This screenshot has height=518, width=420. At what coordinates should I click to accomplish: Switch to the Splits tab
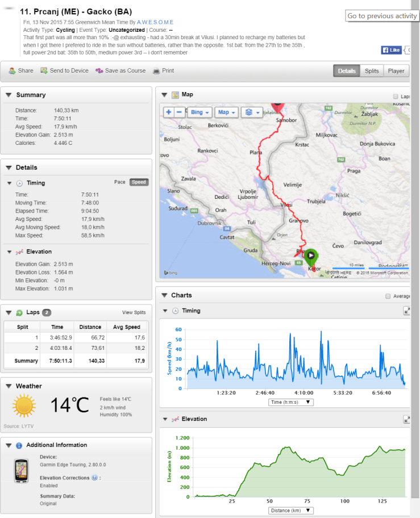pyautogui.click(x=372, y=71)
